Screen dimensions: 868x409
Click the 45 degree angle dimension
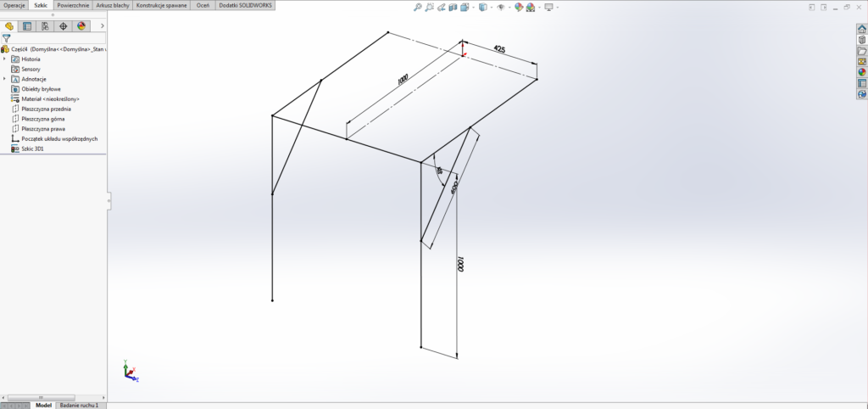tap(440, 171)
